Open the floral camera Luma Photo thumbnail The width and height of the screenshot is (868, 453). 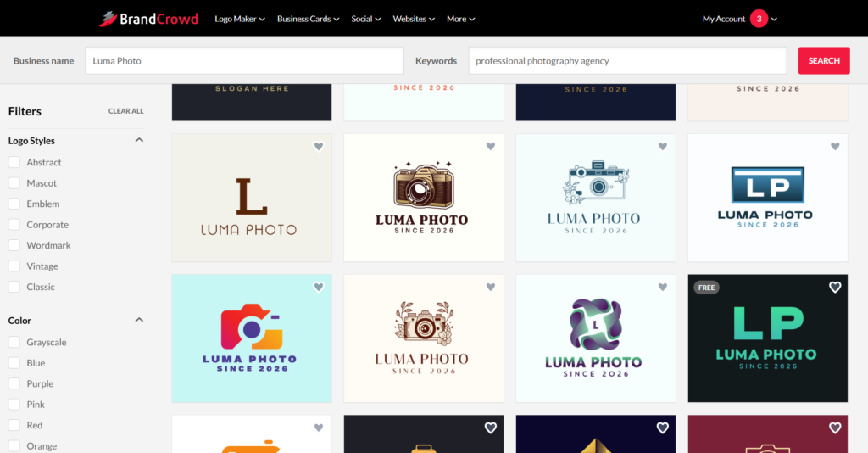[x=596, y=198]
